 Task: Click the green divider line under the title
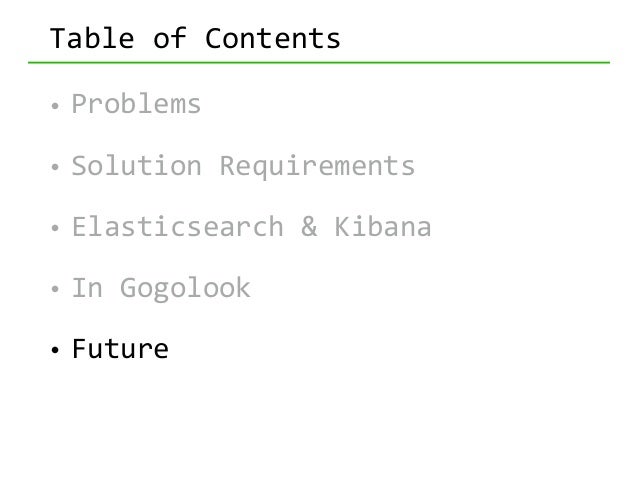[x=330, y=63]
